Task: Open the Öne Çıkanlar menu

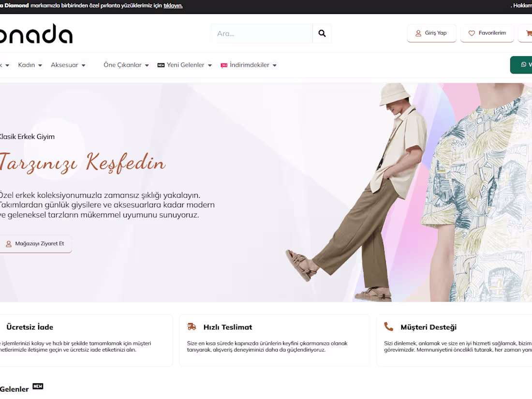Action: pos(122,65)
